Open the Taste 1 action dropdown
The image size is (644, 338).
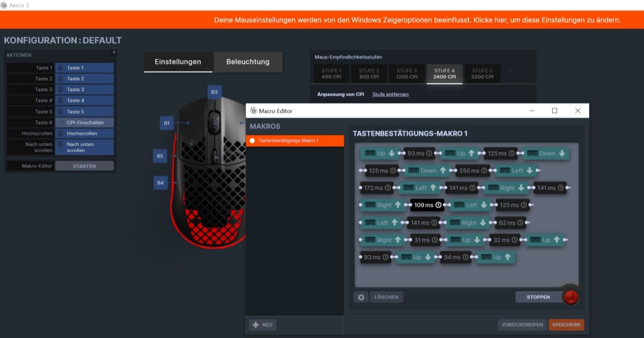click(x=85, y=68)
